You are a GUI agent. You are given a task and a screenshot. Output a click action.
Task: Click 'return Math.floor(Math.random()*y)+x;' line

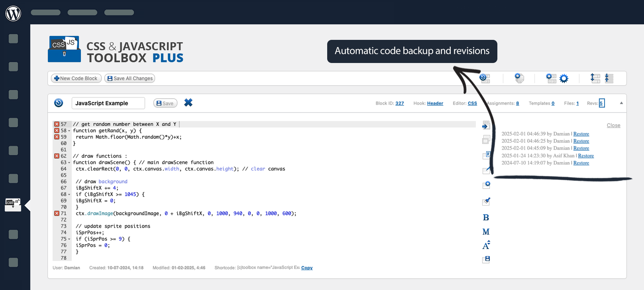[x=129, y=137]
